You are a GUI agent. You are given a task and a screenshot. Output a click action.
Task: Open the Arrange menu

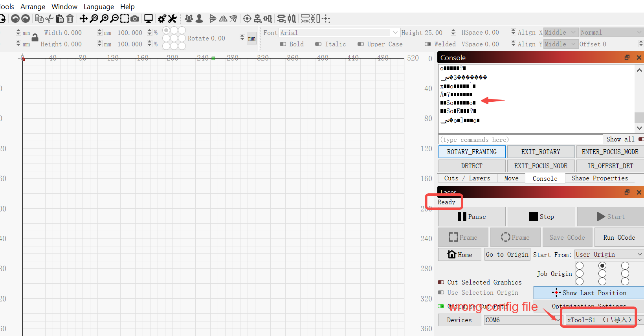[33, 7]
